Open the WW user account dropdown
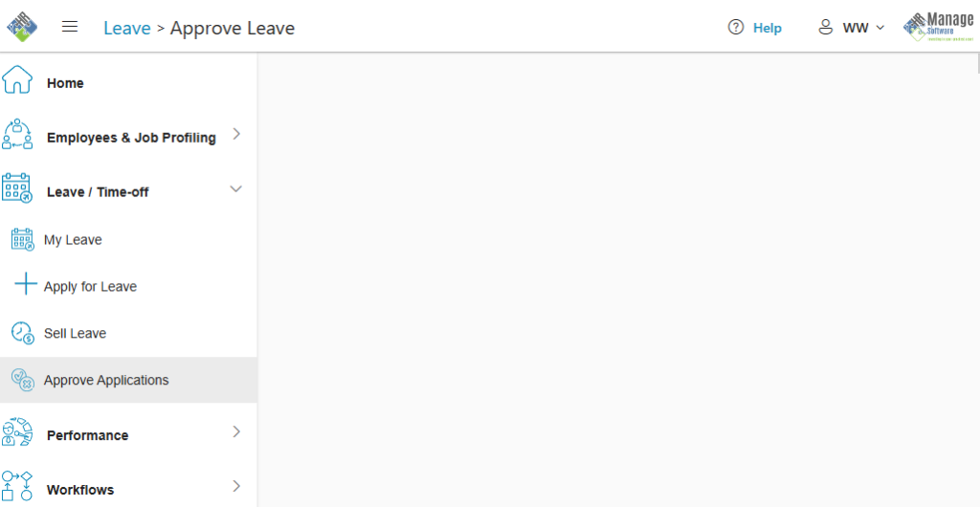This screenshot has height=507, width=980. pyautogui.click(x=851, y=28)
